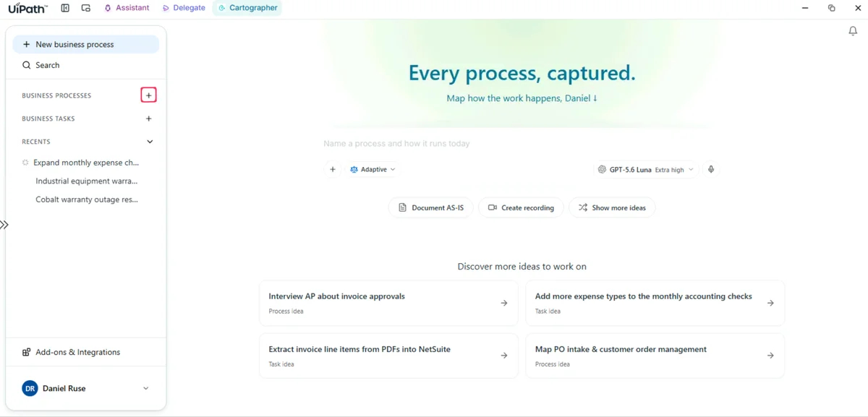Open 'Extract invoice line items from PDFs' idea

388,356
